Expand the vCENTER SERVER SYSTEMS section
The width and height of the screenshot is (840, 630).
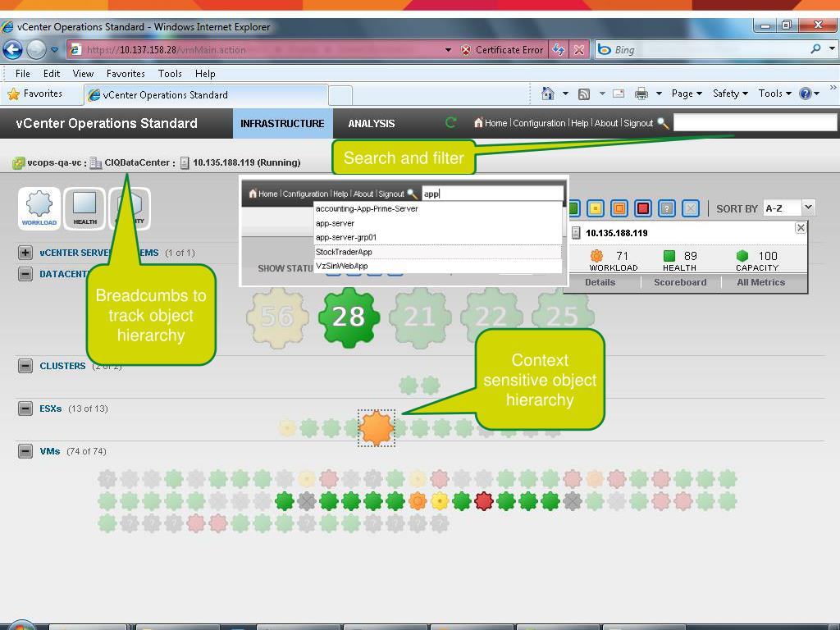[x=25, y=253]
